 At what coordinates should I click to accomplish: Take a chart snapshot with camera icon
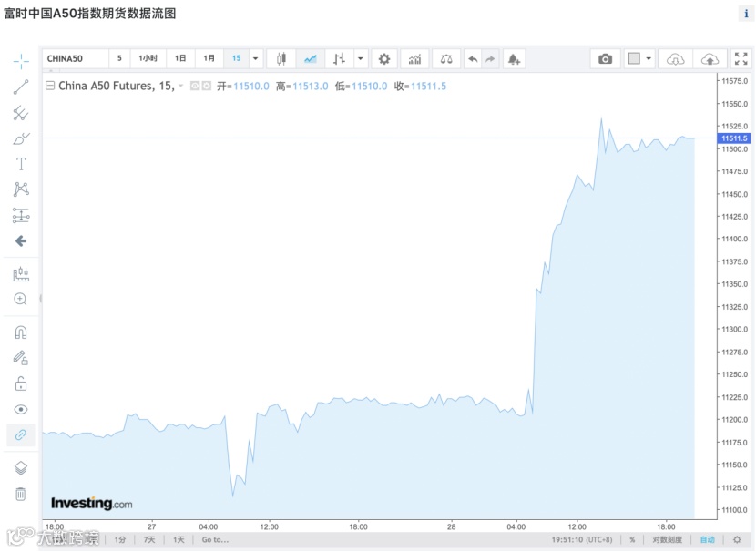605,59
